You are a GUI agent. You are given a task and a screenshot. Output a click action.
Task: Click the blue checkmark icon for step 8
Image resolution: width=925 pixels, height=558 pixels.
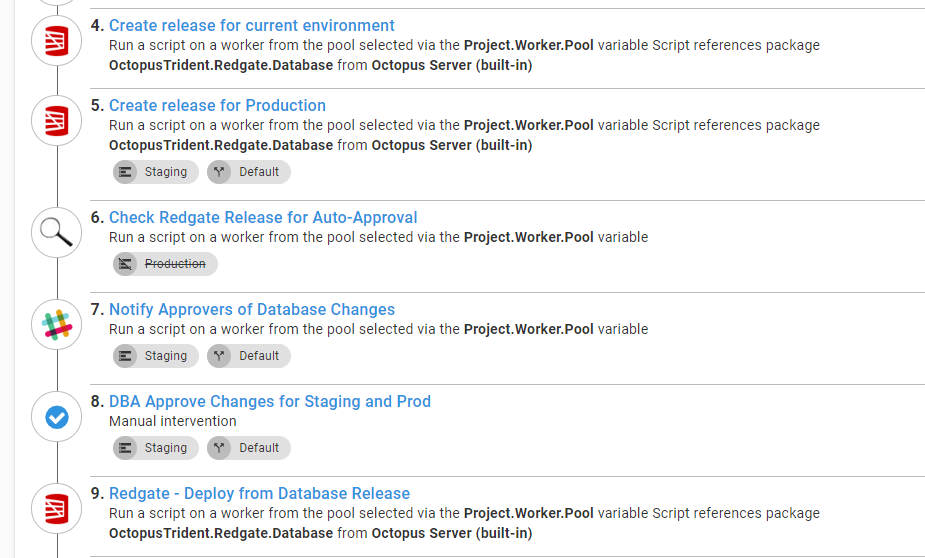pyautogui.click(x=57, y=417)
